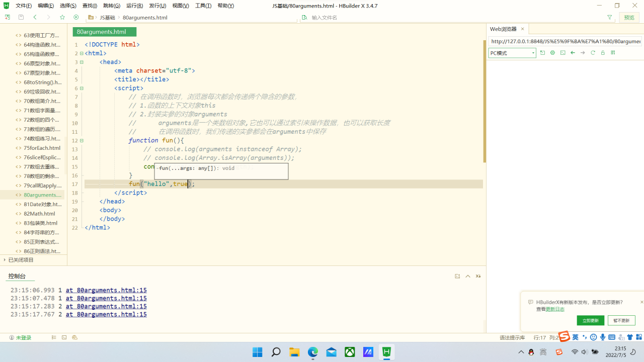Open the 视图(V) menu
Viewport: 644px width, 362px height.
181,6
